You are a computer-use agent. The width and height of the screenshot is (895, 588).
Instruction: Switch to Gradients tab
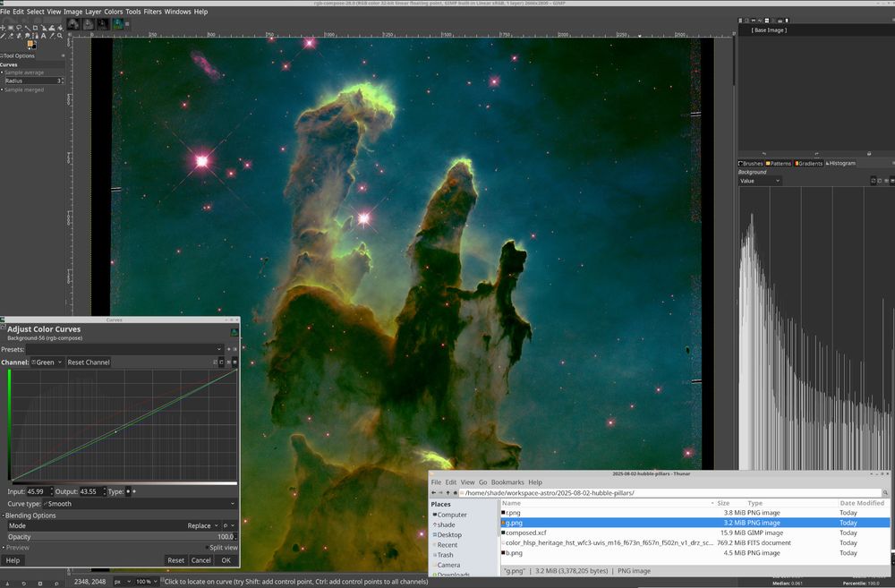coord(808,163)
